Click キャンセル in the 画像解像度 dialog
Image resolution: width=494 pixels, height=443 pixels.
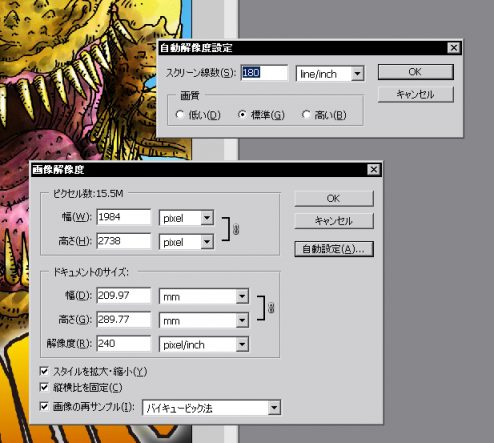tap(334, 221)
